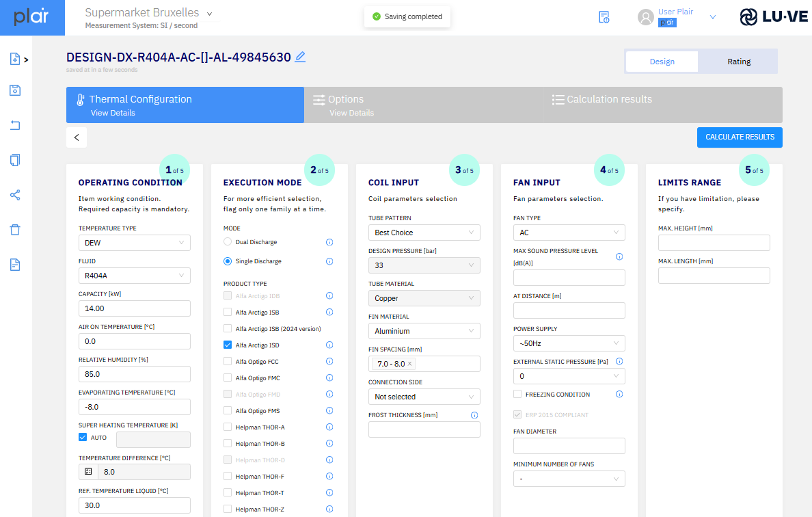
Task: Click the document report icon in sidebar
Action: [15, 265]
